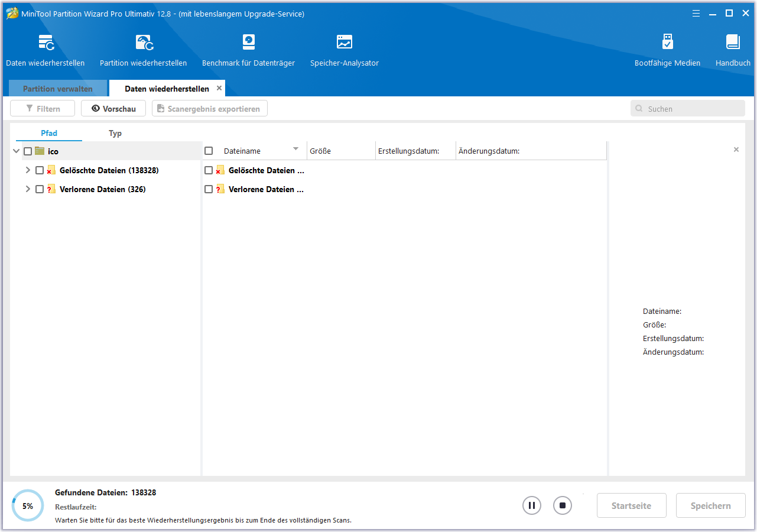Click the search magnifier icon
Viewport: 757px width, 532px height.
click(x=640, y=109)
